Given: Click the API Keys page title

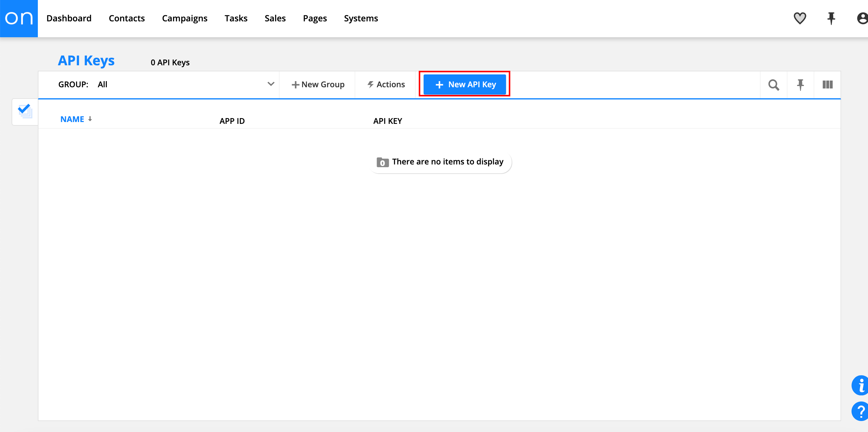Looking at the screenshot, I should pyautogui.click(x=86, y=61).
